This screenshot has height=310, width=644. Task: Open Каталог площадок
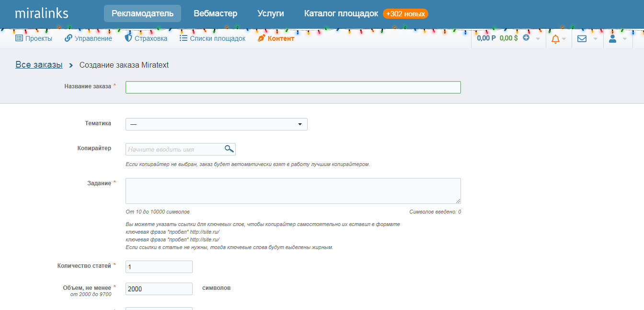pyautogui.click(x=341, y=13)
